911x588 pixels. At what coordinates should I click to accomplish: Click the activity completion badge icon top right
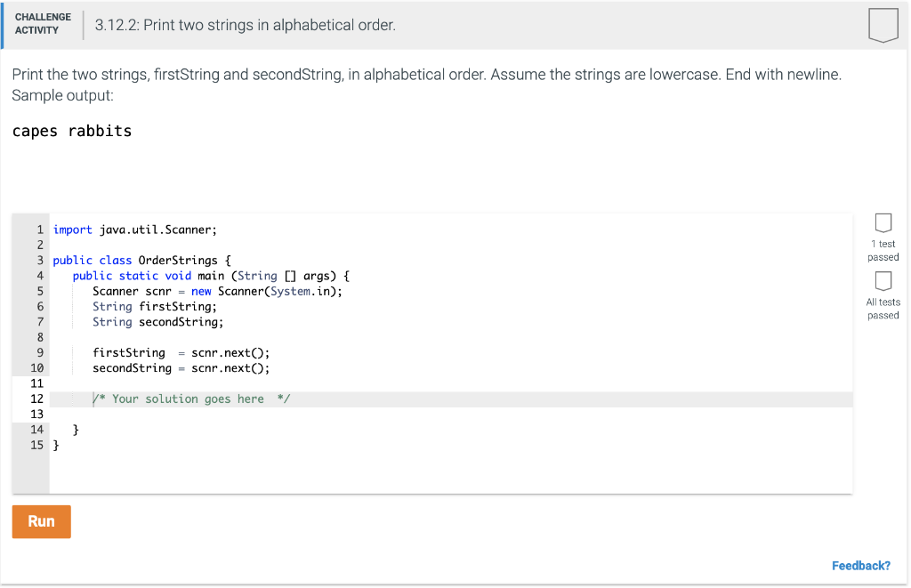point(883,25)
